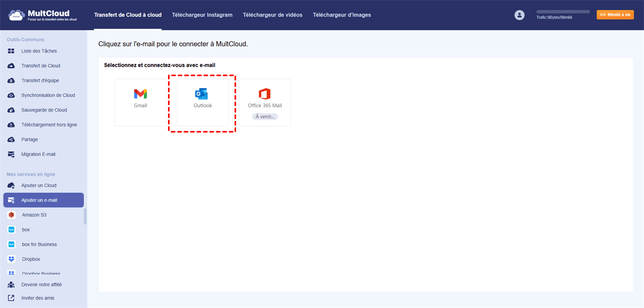Open Téléchargement hors ligne label
The width and height of the screenshot is (644, 308).
point(49,125)
